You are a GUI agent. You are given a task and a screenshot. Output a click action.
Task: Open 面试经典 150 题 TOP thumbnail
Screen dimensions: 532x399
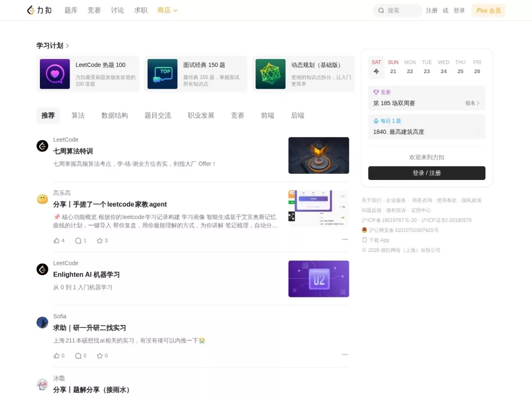click(x=163, y=74)
